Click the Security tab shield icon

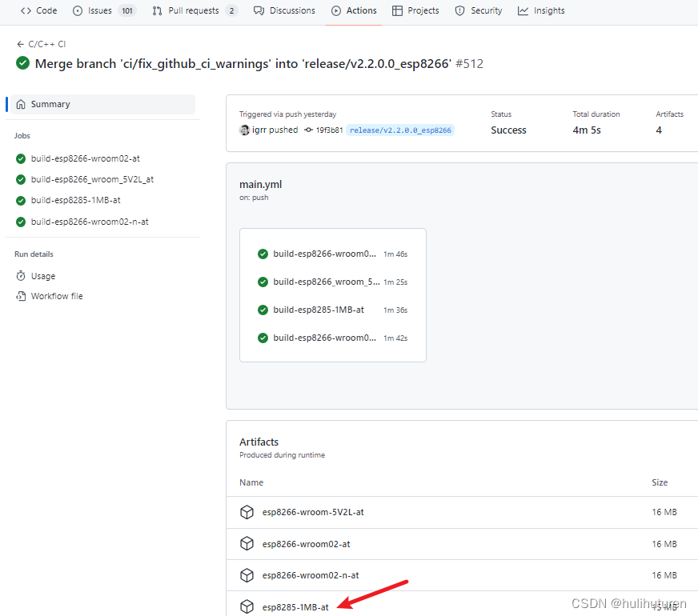click(459, 10)
